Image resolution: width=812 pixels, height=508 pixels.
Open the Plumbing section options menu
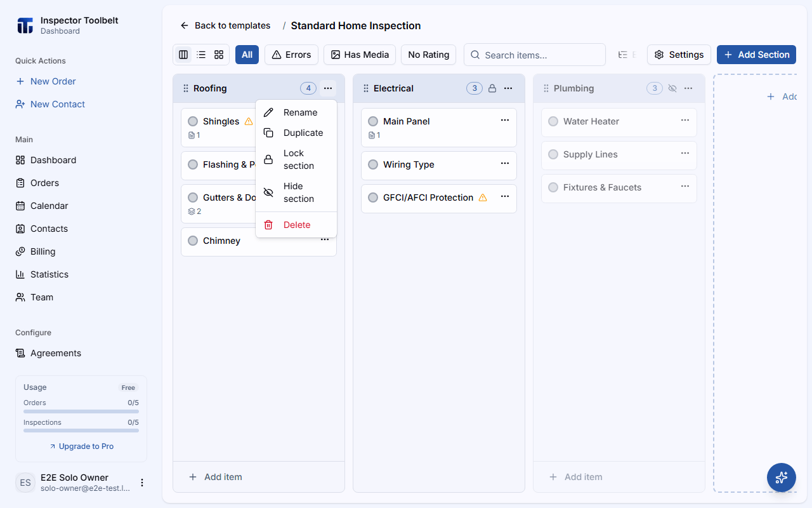[x=688, y=88]
